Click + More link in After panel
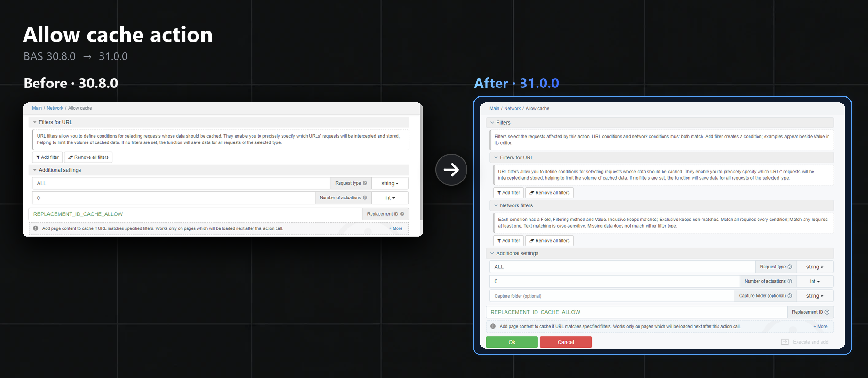868x378 pixels. (x=821, y=327)
